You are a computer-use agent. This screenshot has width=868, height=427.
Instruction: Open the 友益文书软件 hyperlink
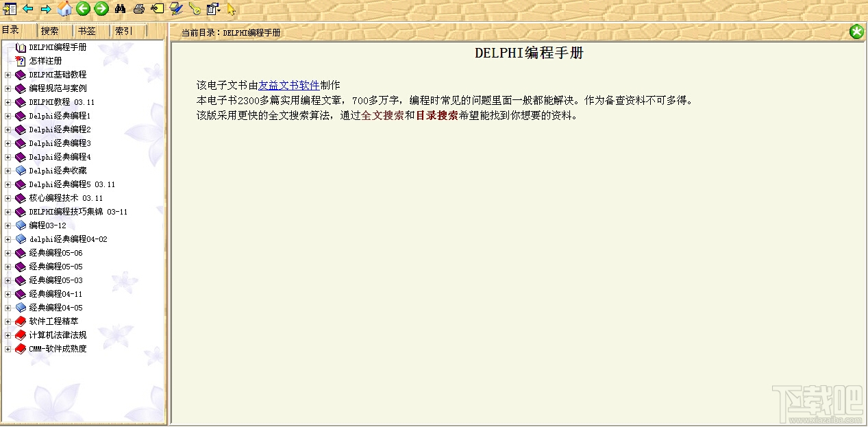(x=289, y=86)
